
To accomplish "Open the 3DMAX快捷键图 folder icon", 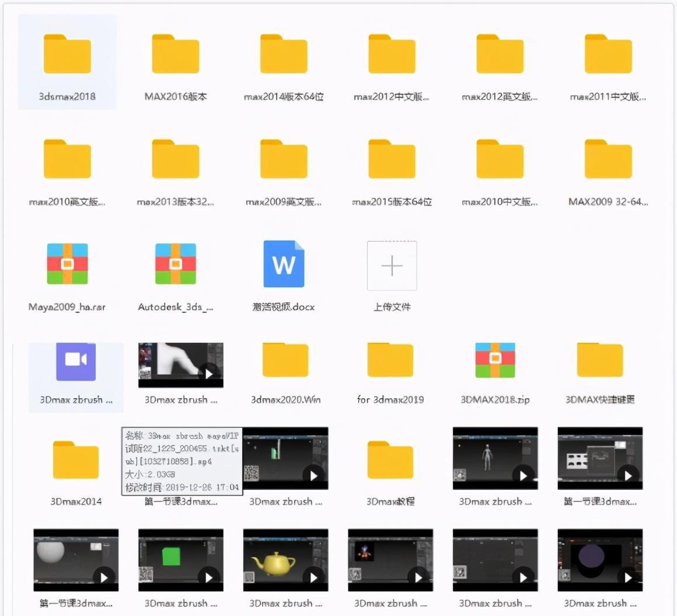I will pyautogui.click(x=600, y=360).
